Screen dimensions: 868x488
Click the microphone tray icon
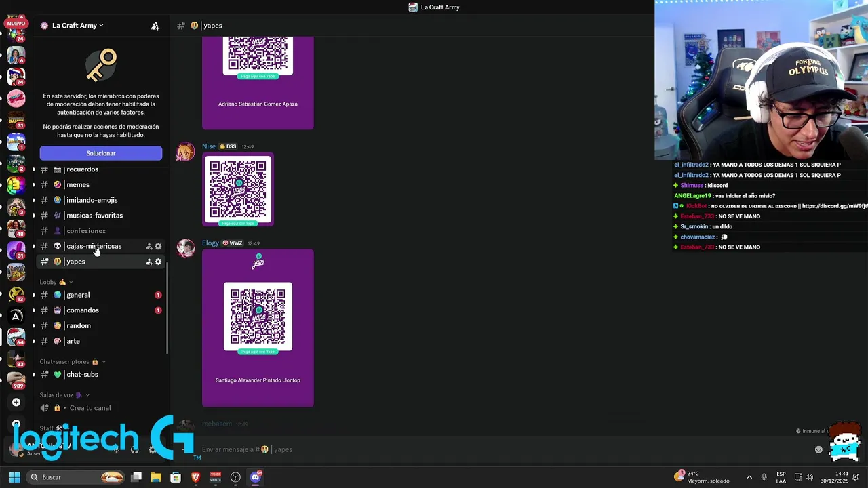pos(764,477)
